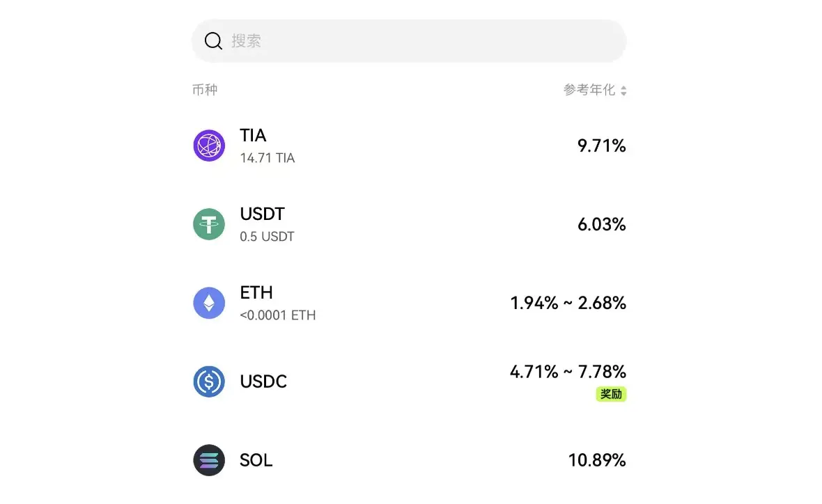Click the green USDT Tether icon
This screenshot has height=504, width=822.
(209, 224)
